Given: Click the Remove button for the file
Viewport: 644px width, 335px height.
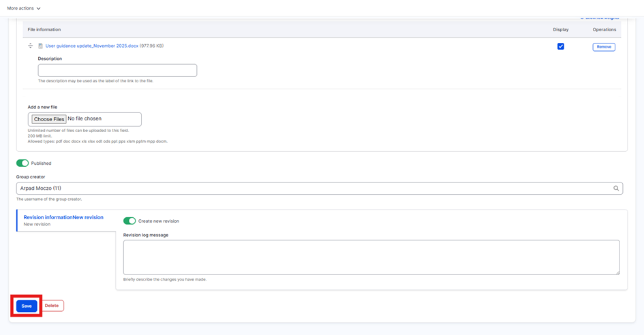Looking at the screenshot, I should click(603, 47).
